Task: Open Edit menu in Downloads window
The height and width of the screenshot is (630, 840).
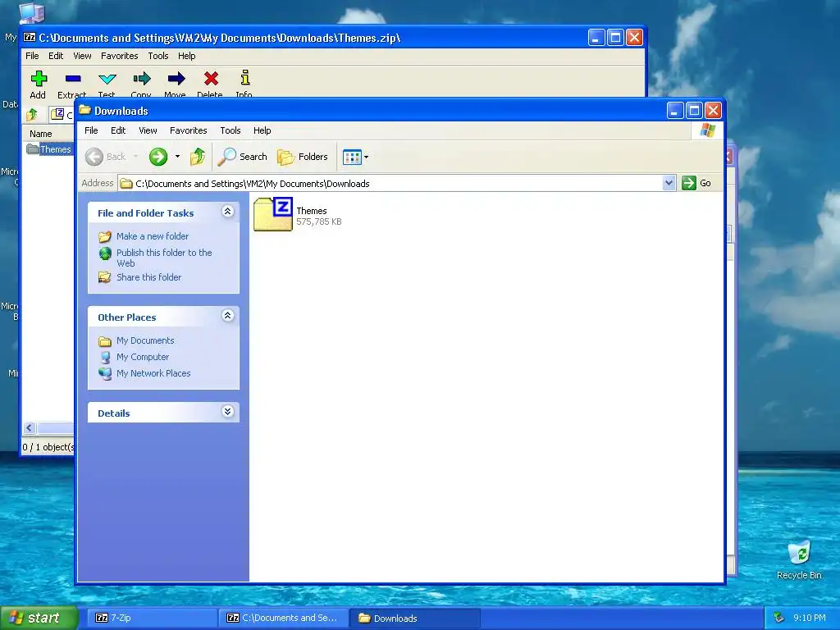Action: 118,130
